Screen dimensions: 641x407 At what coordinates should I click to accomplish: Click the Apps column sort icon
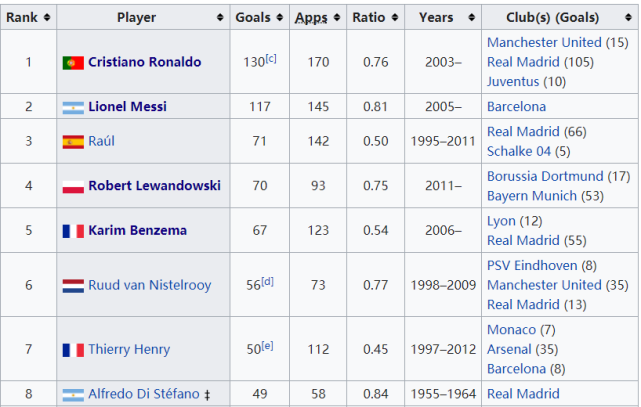pos(337,17)
